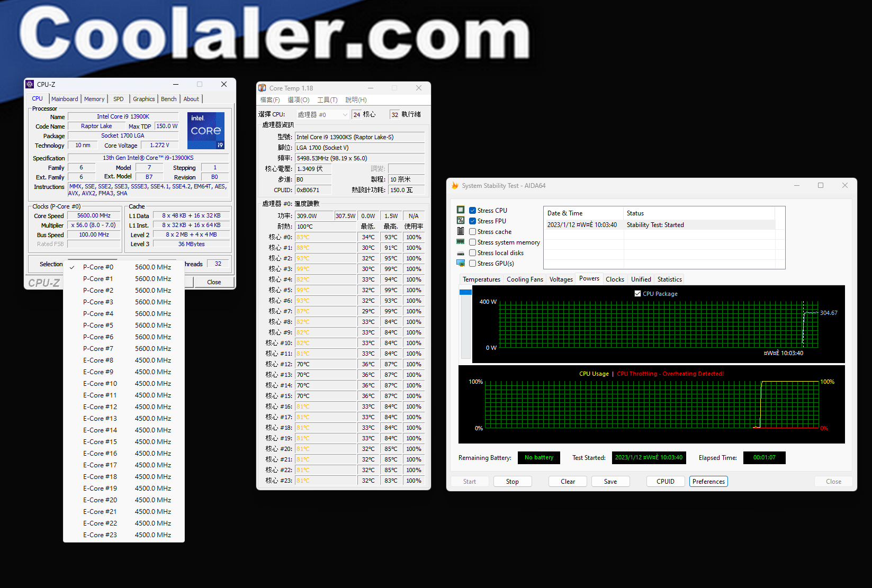Click the Stress FPU percent icon
The width and height of the screenshot is (872, 588).
tap(461, 221)
